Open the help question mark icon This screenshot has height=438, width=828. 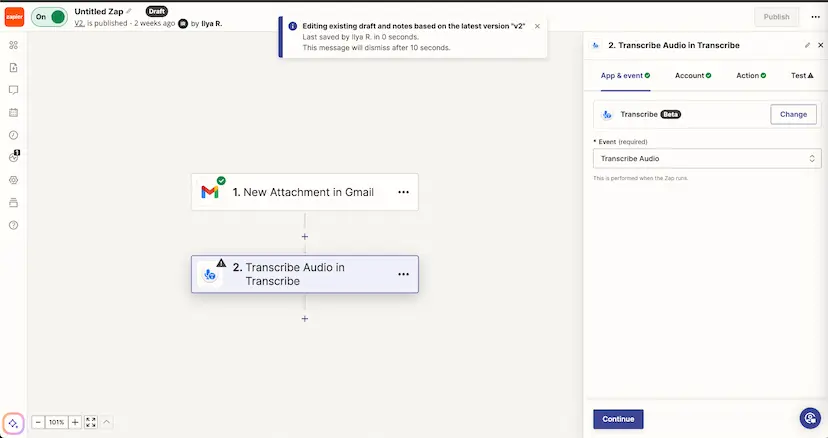pos(14,225)
